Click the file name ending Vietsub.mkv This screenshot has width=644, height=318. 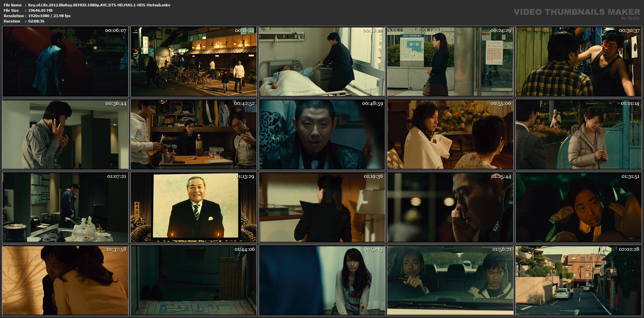pos(99,5)
